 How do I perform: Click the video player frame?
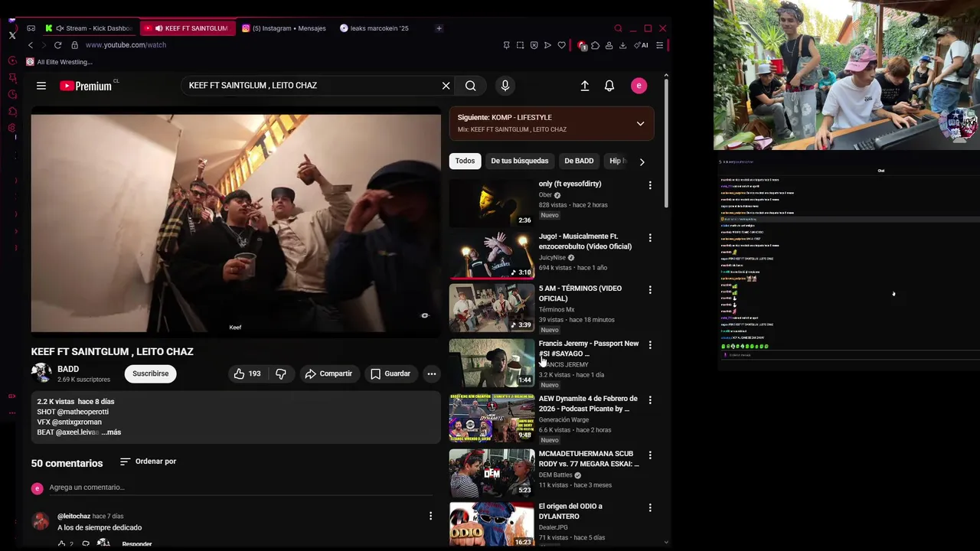click(236, 223)
